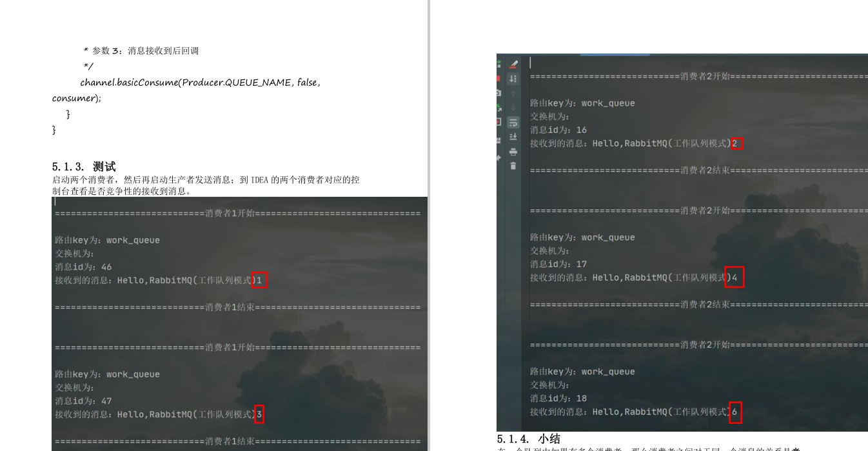Click the red-boxed number 1 highlight
This screenshot has width=868, height=451.
(260, 280)
